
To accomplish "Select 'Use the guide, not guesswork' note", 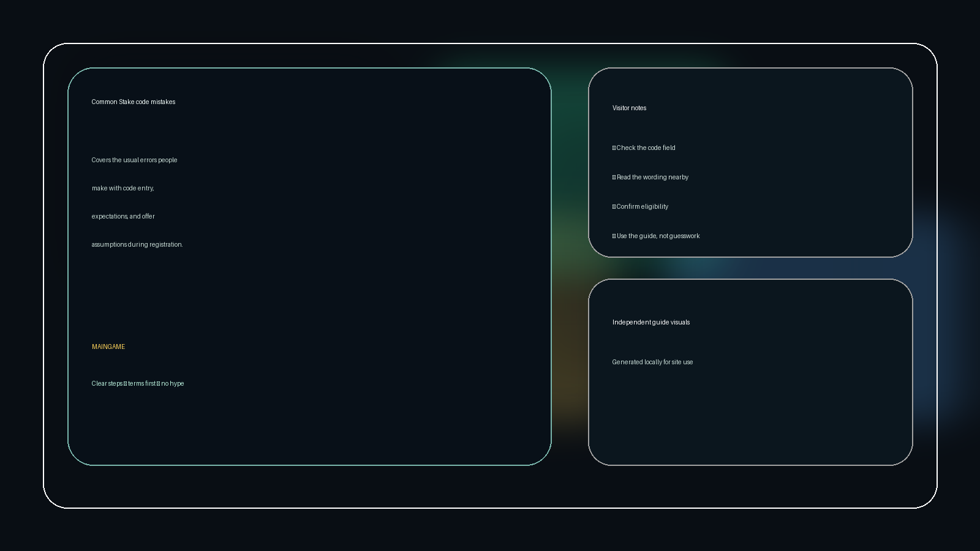I will click(656, 236).
